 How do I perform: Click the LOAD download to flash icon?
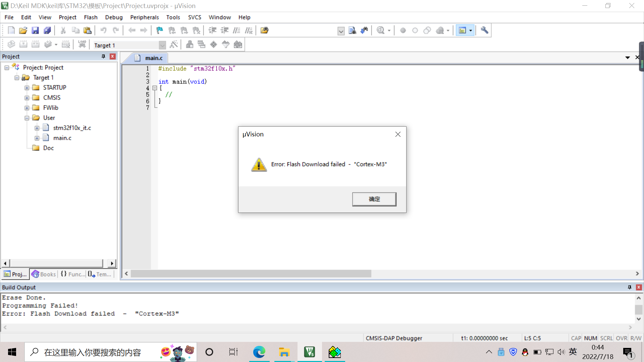(82, 45)
